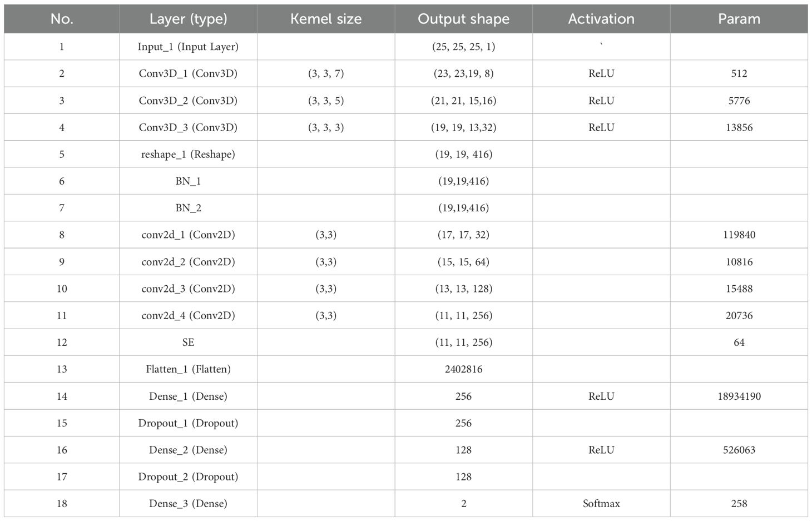The height and width of the screenshot is (521, 812).
Task: Click the 18934190 parameter cell
Action: [739, 396]
